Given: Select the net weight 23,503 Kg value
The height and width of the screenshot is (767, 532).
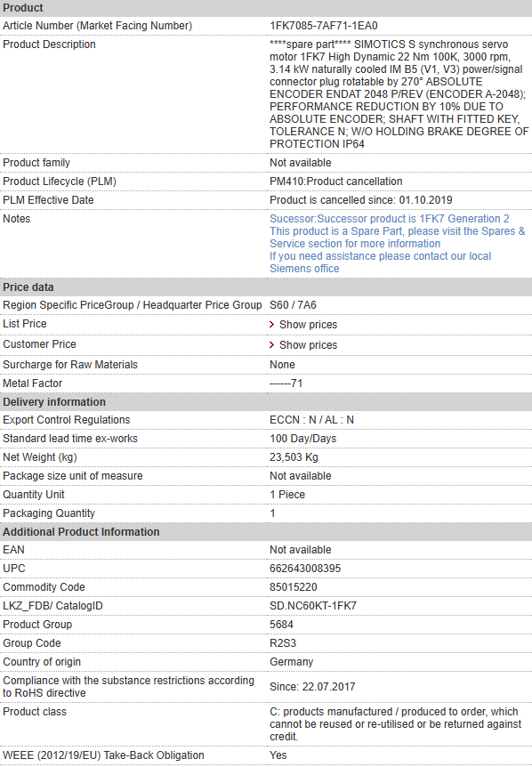Looking at the screenshot, I should coord(294,457).
